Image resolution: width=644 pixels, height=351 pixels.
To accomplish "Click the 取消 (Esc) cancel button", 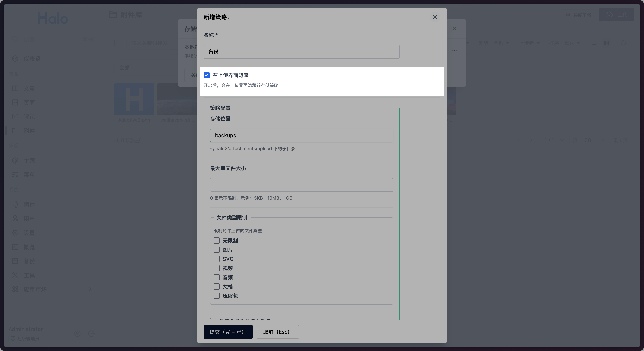I will point(278,332).
